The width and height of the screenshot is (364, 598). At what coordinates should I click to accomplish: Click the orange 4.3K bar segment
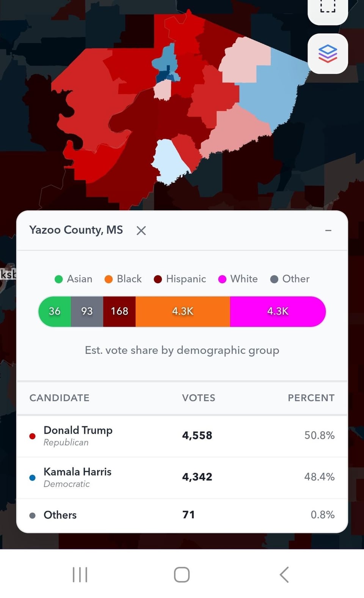[183, 311]
